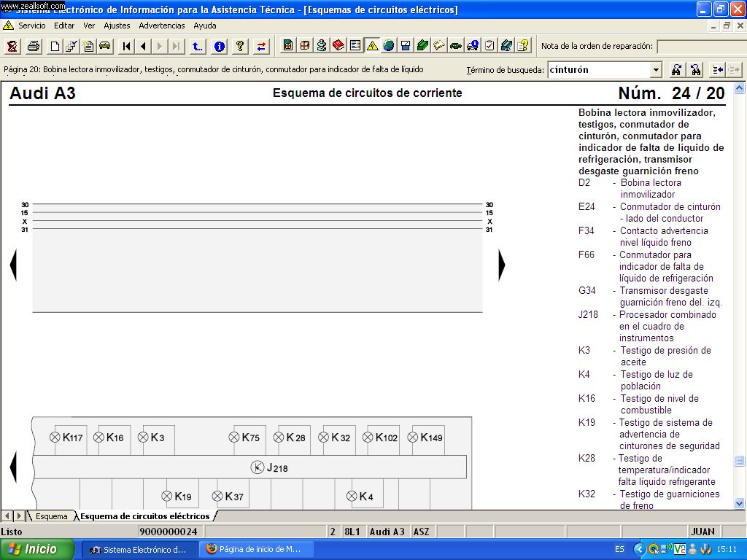Click the new notes document icon
747x560 pixels.
coord(88,46)
